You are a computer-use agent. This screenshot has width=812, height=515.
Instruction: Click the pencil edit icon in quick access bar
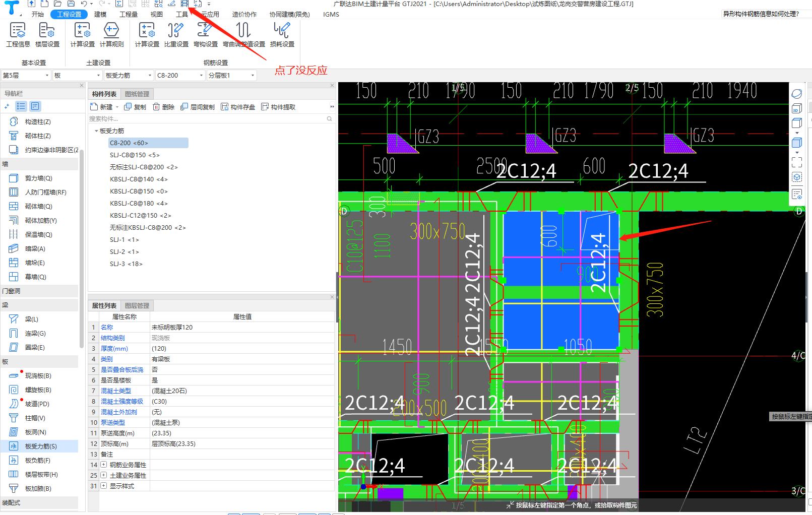[171, 4]
